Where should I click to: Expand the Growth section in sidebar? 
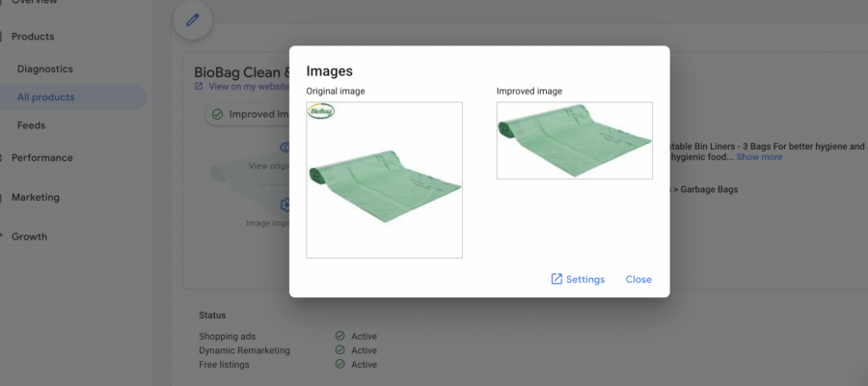[29, 236]
